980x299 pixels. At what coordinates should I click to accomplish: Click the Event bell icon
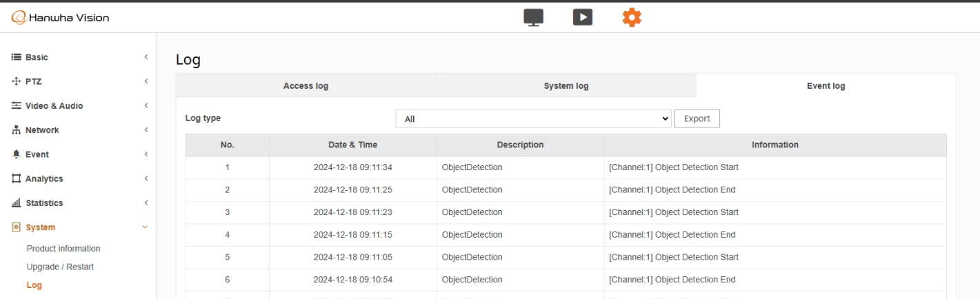pos(17,154)
